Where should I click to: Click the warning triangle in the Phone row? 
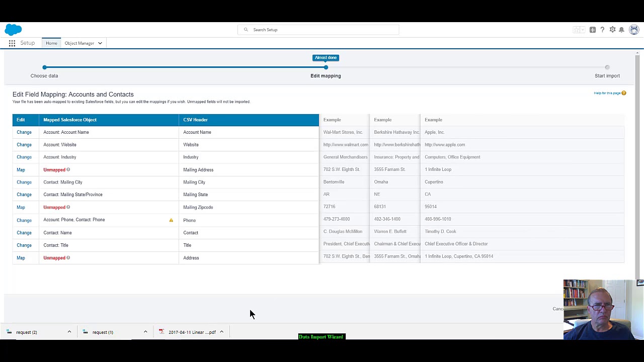[x=171, y=220]
